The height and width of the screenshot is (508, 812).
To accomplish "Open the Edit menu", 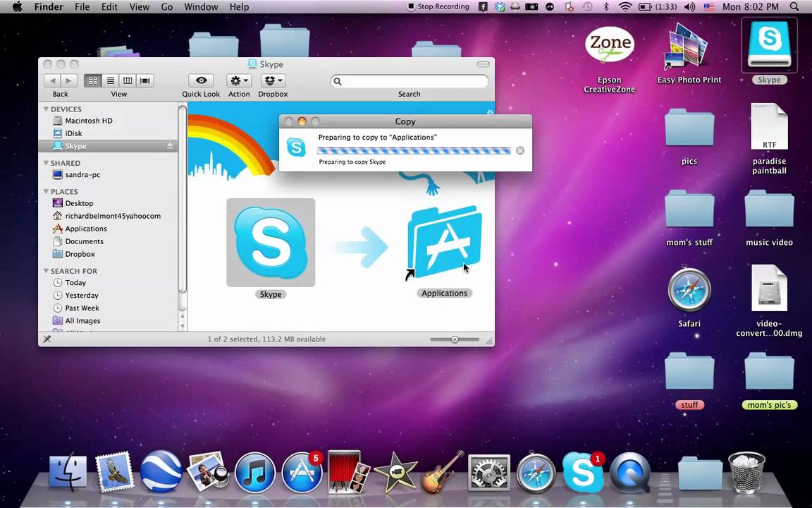I will [109, 7].
